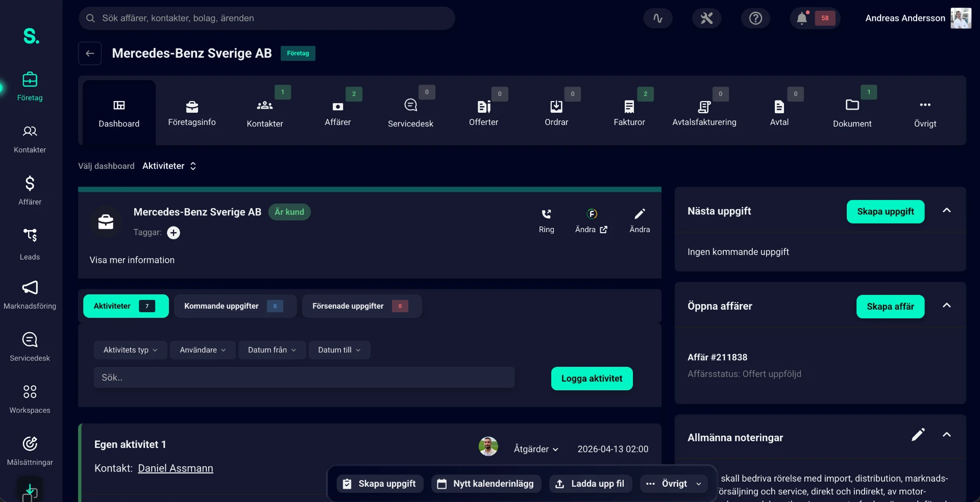Click the Ändra external link icon
The image size is (980, 502).
coord(591,221)
